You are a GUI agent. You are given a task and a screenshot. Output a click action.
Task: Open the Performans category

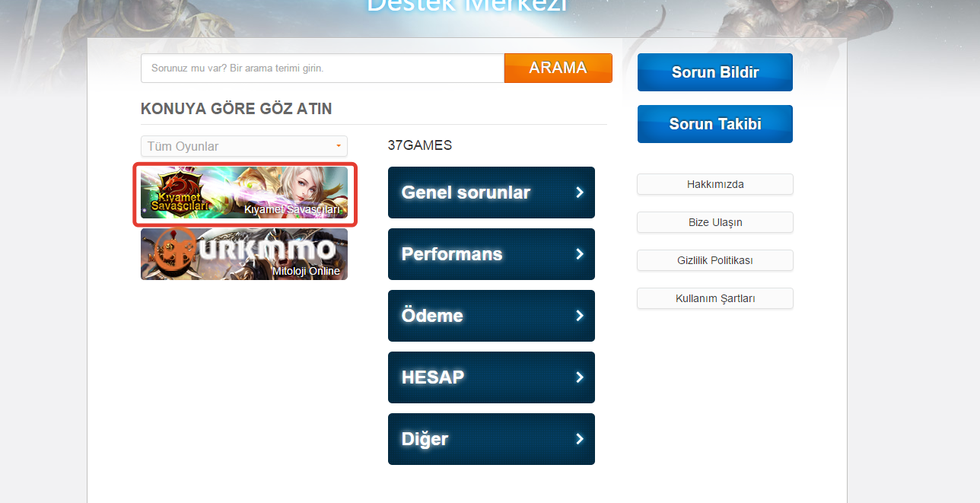(x=492, y=254)
